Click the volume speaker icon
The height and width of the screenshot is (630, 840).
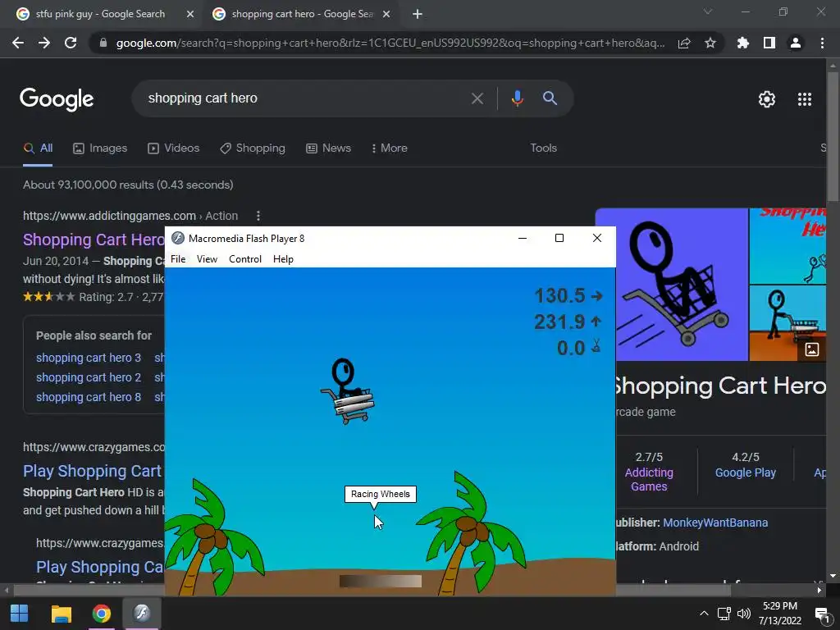[x=743, y=614]
